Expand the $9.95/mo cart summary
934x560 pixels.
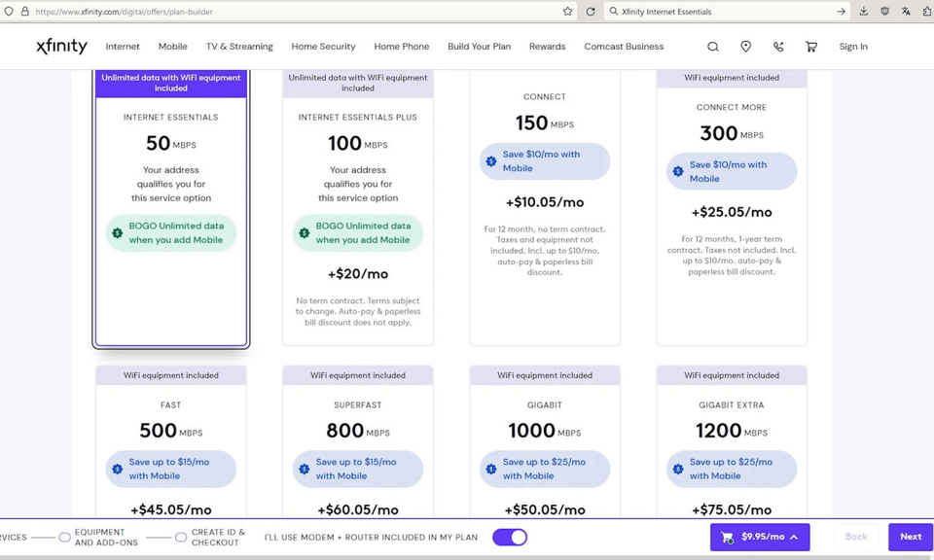pos(760,537)
